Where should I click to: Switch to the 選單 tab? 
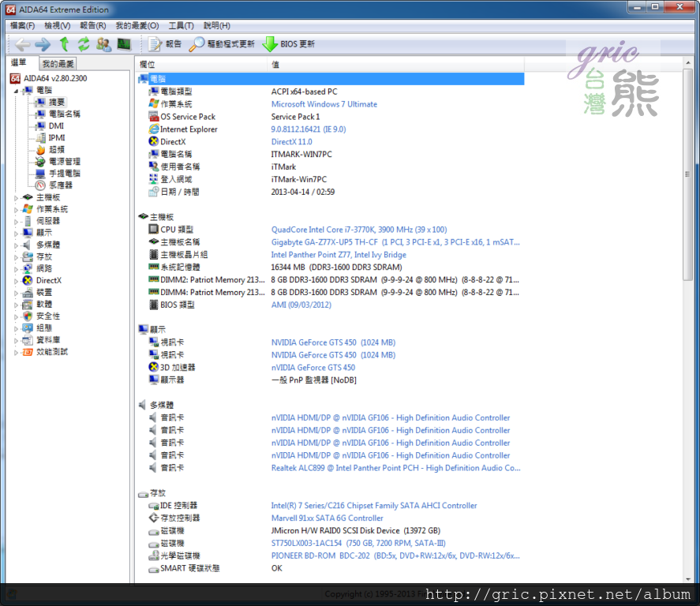tap(19, 62)
